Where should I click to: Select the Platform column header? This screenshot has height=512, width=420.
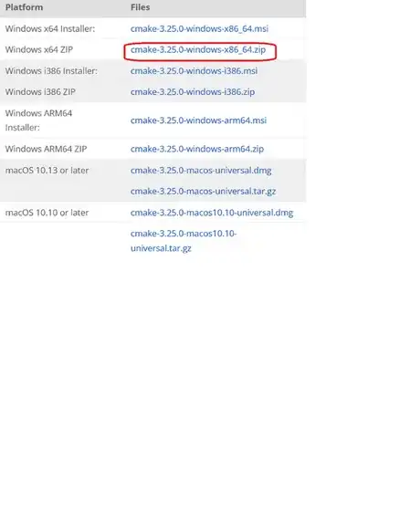pos(24,7)
